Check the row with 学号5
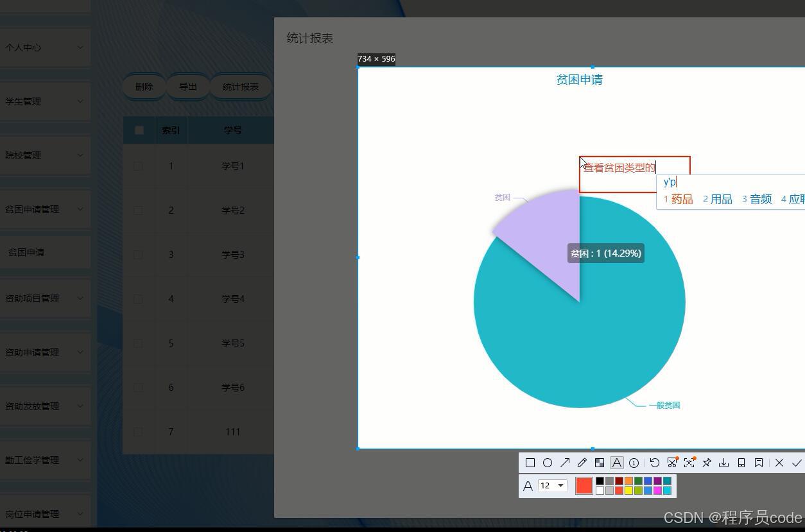805x532 pixels. click(x=138, y=343)
